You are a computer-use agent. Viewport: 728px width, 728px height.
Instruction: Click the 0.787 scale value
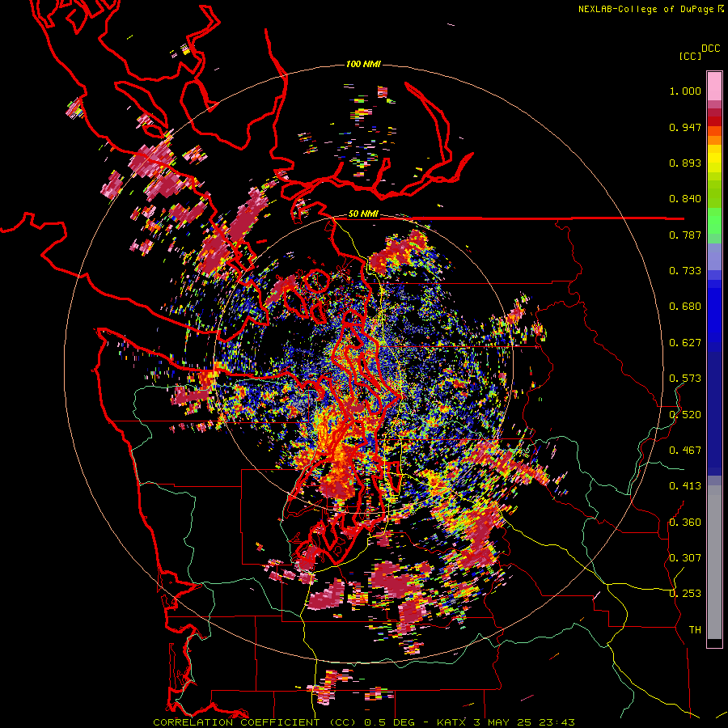pyautogui.click(x=685, y=235)
